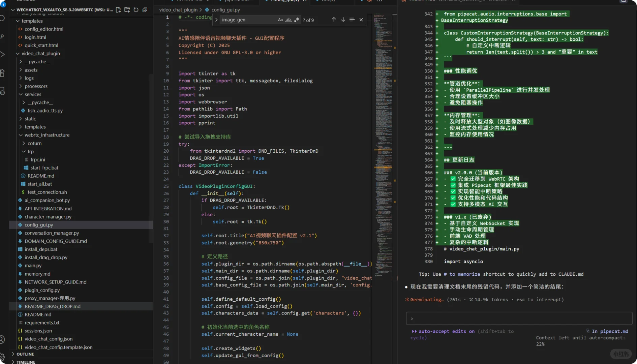This screenshot has width=637, height=364.
Task: Collapse the WECHATBOT_WXAUTO_SE-3.20WEBRTC root folder
Action: point(13,10)
